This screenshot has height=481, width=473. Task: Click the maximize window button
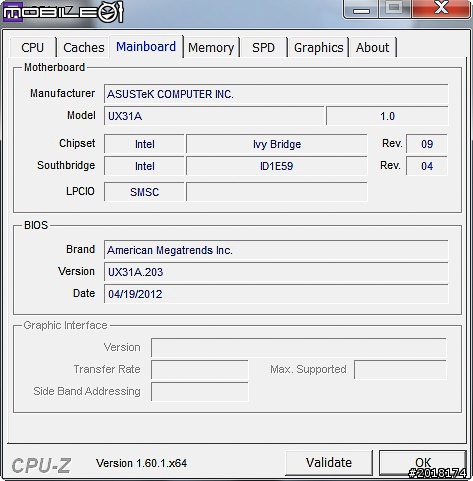[395, 9]
